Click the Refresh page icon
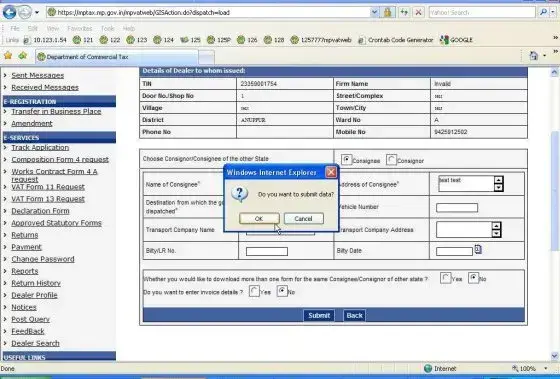Viewport: 560px width, 379px height. pyautogui.click(x=404, y=13)
